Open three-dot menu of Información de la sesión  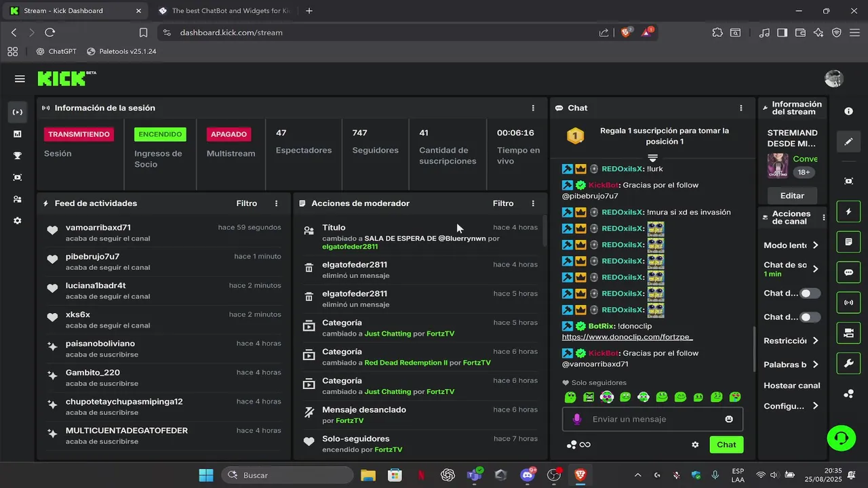[x=534, y=108]
